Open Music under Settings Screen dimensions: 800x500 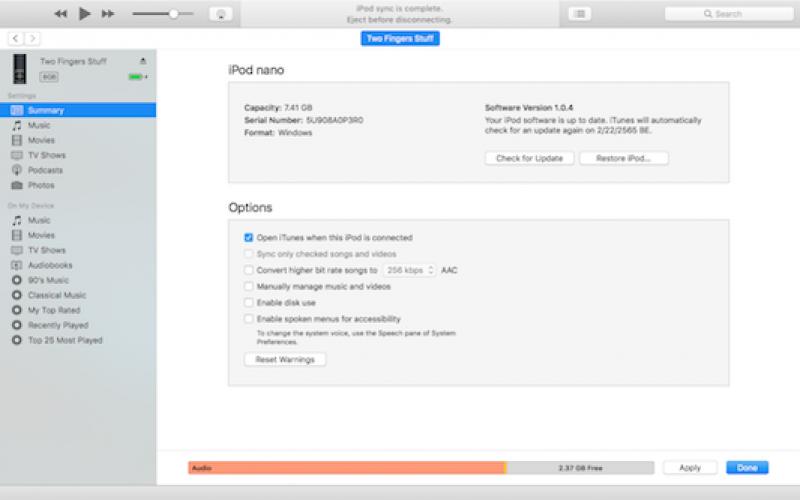pyautogui.click(x=78, y=125)
